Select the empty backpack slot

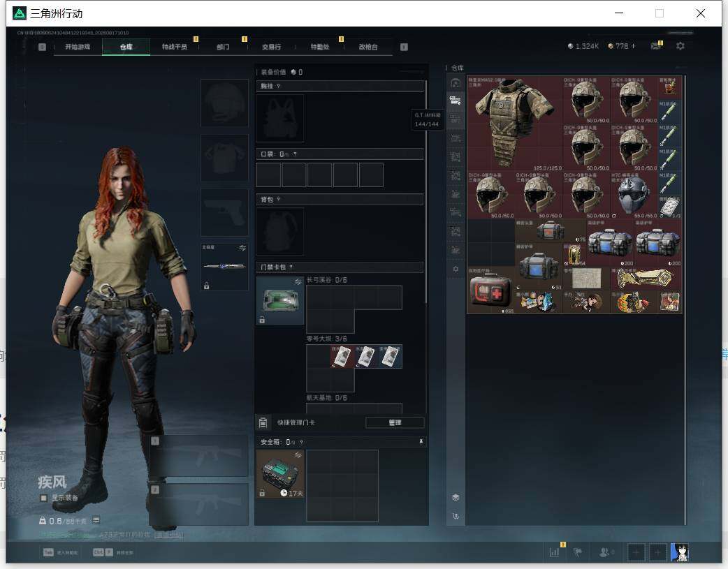[280, 232]
